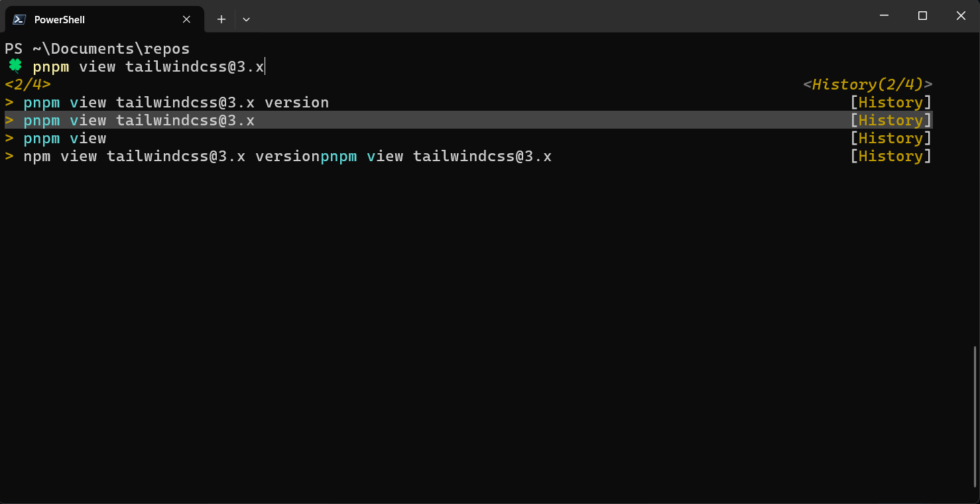Select highlighted 'pnpm view tailwindcss@3.x' history entry
Viewport: 980px width, 504px height.
139,121
